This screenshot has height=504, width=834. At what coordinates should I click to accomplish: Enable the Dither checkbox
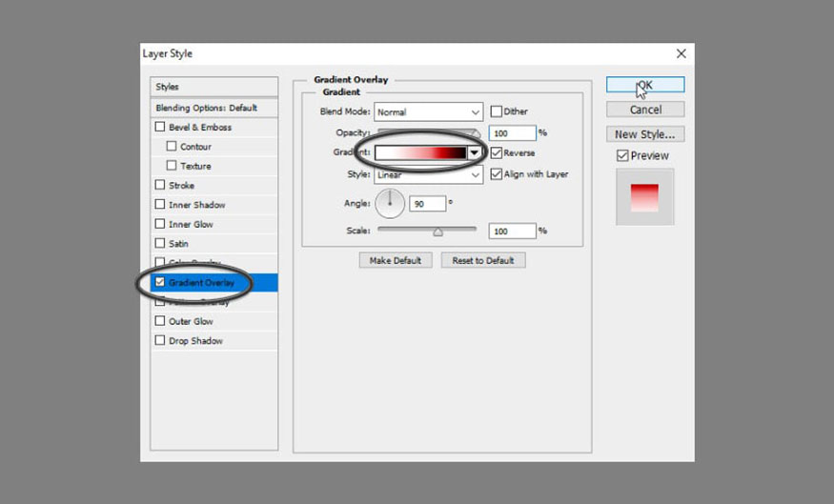point(497,111)
